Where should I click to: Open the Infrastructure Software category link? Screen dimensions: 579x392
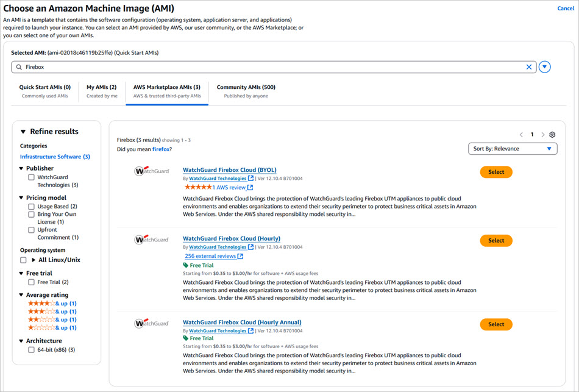(55, 156)
